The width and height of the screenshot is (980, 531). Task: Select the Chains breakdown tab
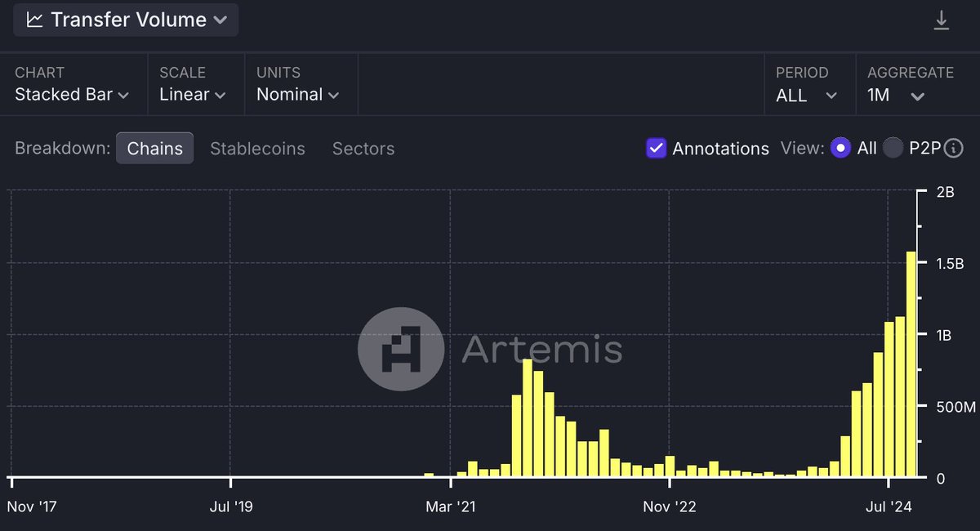(x=155, y=148)
